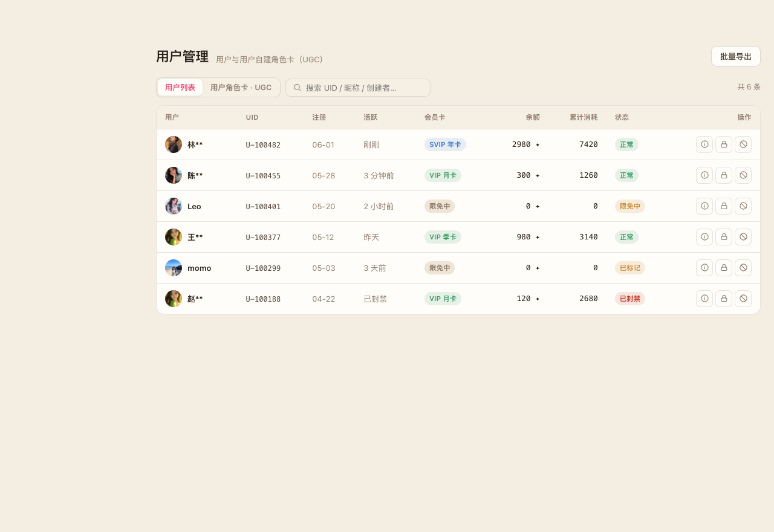
Task: Click lock icon in 陈** row
Action: click(724, 175)
